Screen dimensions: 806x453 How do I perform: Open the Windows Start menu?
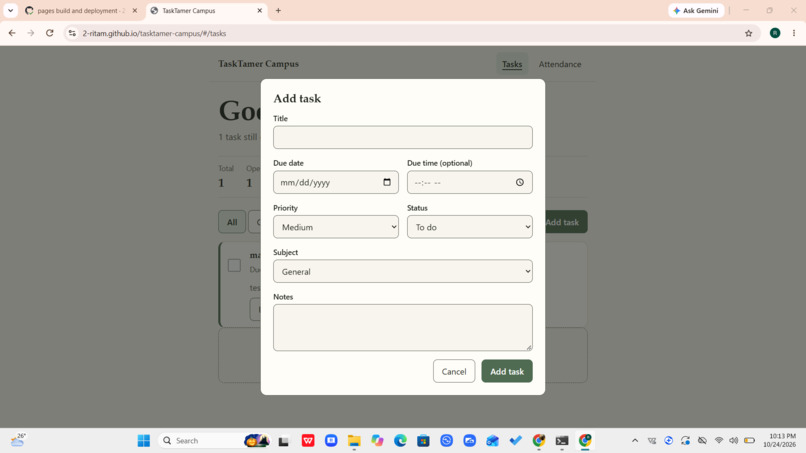[x=143, y=441]
